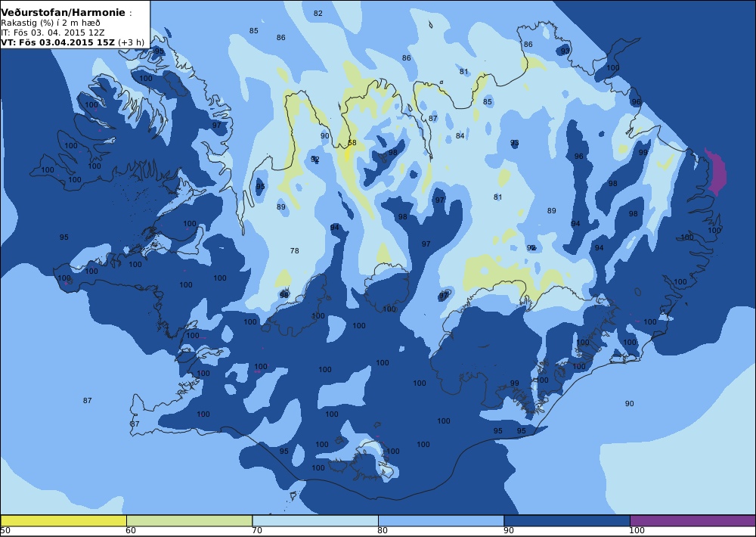Select the "Rakastig (%) í 2 m hæð" subtitle
The height and width of the screenshot is (537, 756).
(x=51, y=23)
